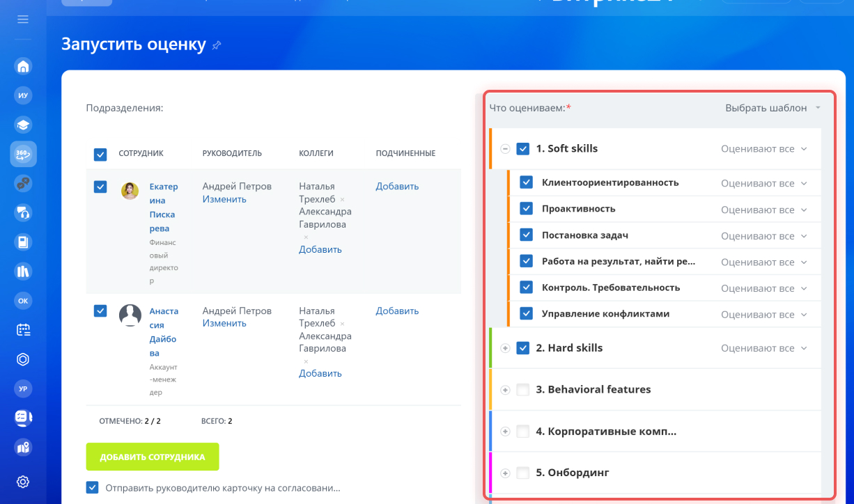Image resolution: width=854 pixels, height=504 pixels.
Task: Open the library books sidebar icon
Action: click(23, 271)
